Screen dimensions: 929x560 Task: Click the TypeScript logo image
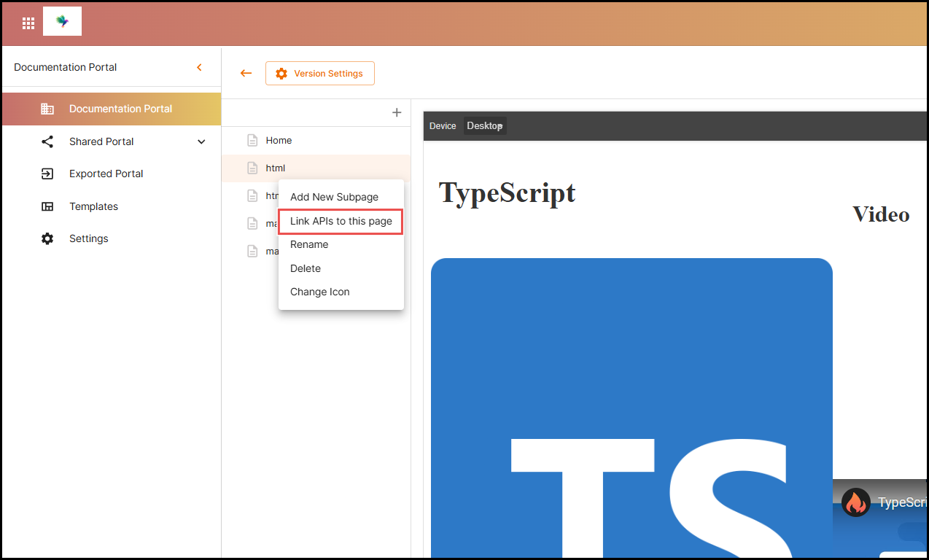[631, 408]
